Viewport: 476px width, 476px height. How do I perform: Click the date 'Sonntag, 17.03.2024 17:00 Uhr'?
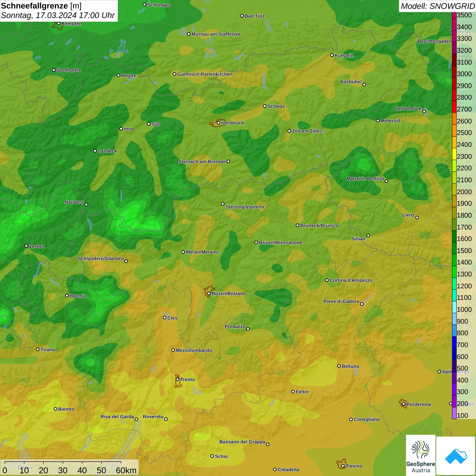tap(58, 16)
